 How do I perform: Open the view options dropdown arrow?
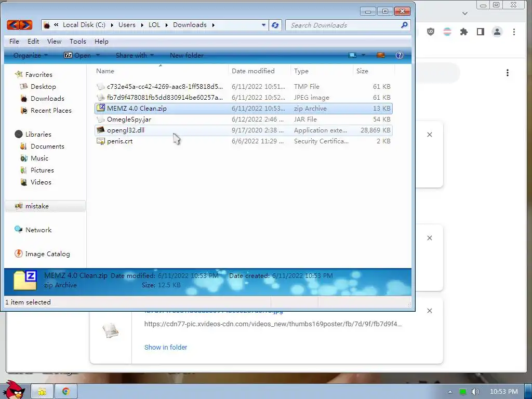tap(363, 55)
